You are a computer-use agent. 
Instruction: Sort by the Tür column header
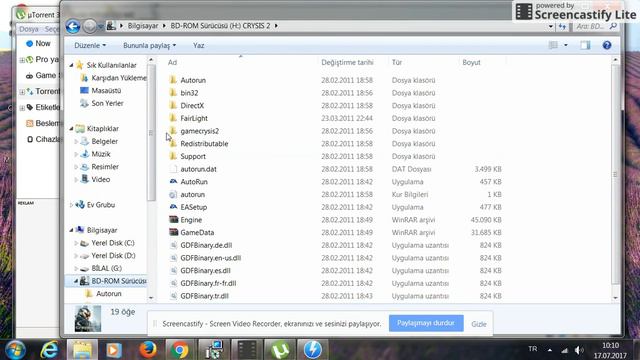(397, 62)
